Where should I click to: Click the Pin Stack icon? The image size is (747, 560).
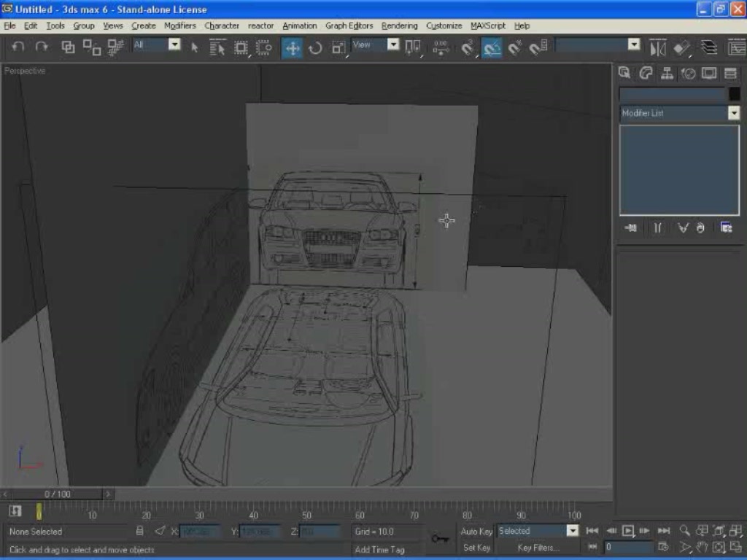(631, 227)
